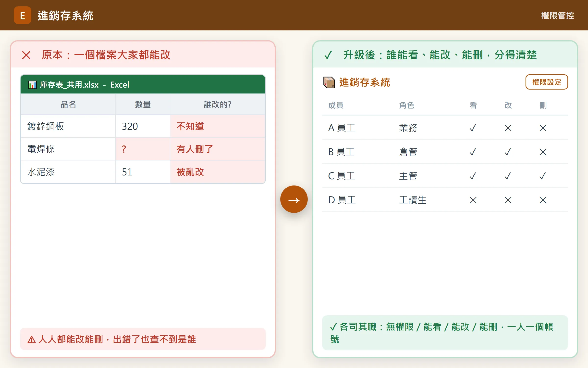Select the A 員工 member name
588x368 pixels.
point(342,128)
